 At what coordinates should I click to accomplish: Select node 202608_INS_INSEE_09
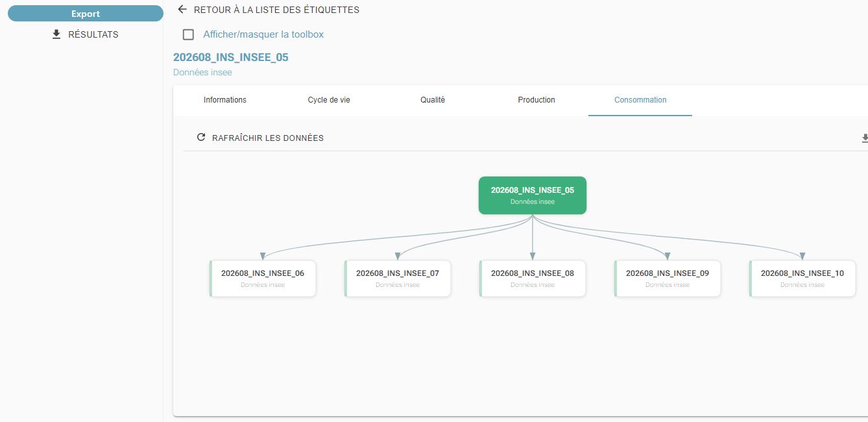tap(668, 279)
